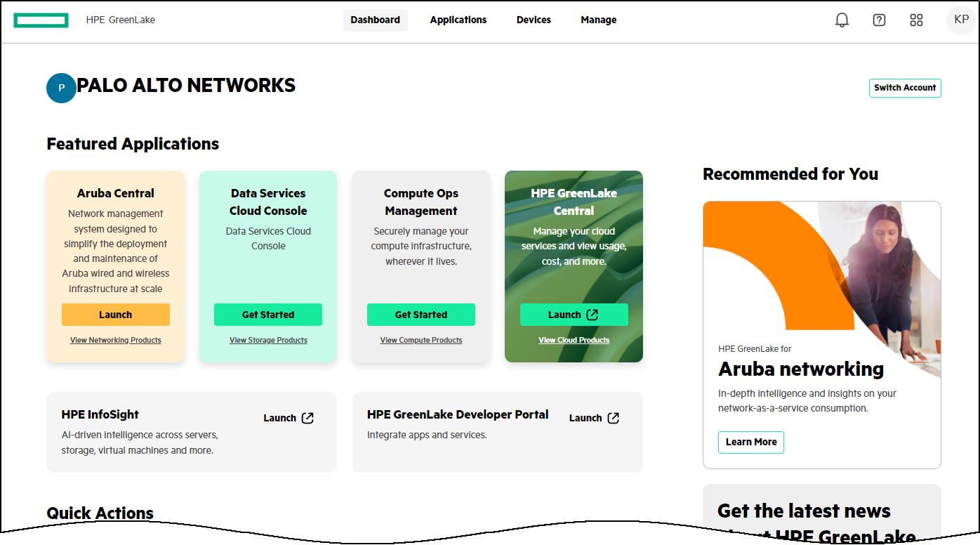
Task: Open View Storage Products link
Action: click(268, 341)
